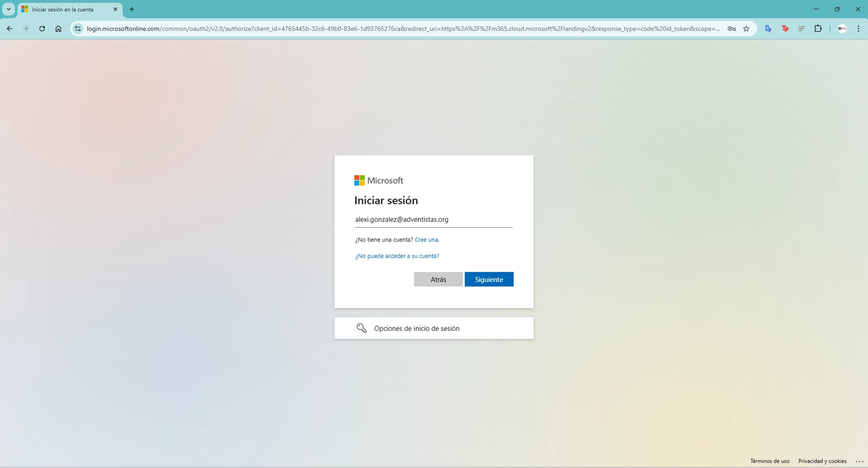Click the key icon in sign-in options
Screen dimensions: 868x468
coord(361,328)
